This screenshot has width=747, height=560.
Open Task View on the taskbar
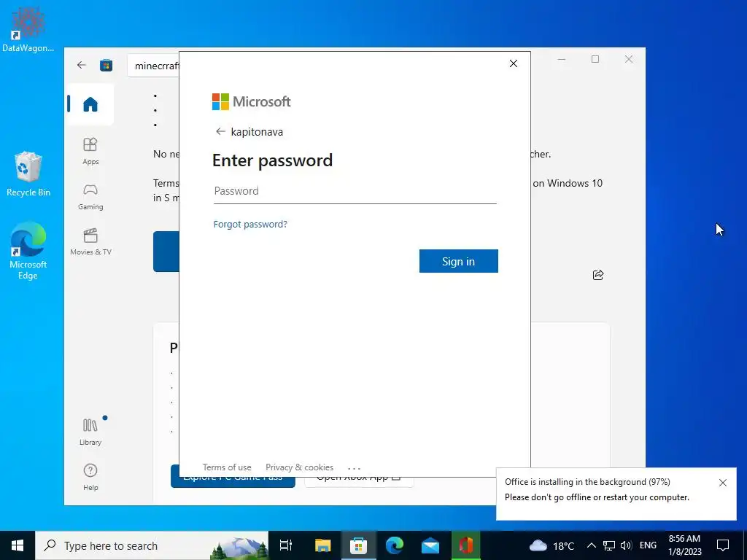pyautogui.click(x=286, y=545)
